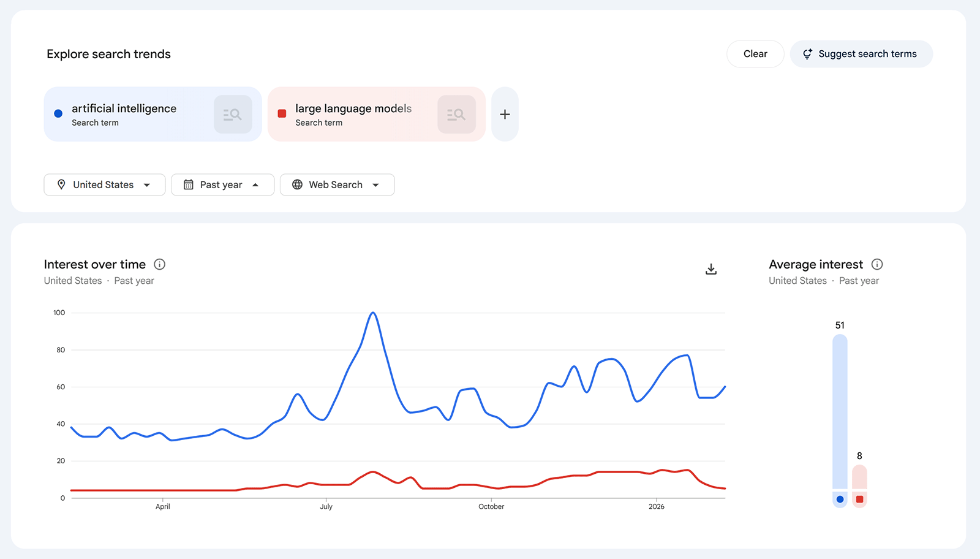The height and width of the screenshot is (559, 980).
Task: Select the blue marker under the 51 bar
Action: point(839,499)
